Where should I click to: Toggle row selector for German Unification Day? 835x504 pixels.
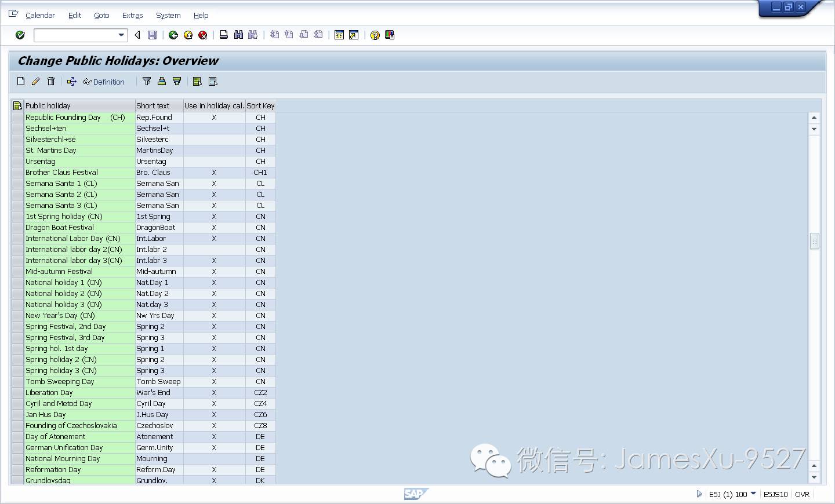[17, 448]
